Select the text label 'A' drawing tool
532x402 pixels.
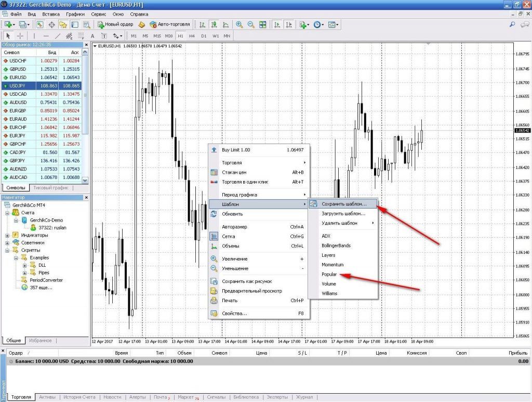click(92, 36)
